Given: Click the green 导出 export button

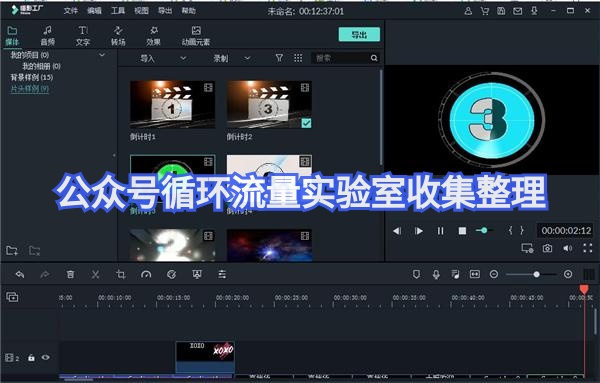Looking at the screenshot, I should tap(359, 34).
